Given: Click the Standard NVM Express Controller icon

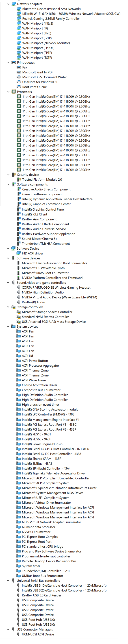Looking at the screenshot, I should (x=18, y=317).
